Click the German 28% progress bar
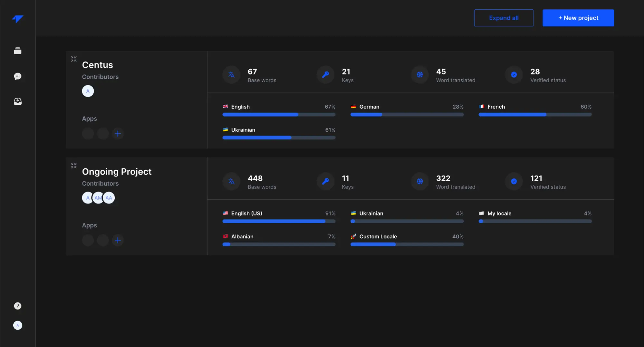 (x=407, y=115)
